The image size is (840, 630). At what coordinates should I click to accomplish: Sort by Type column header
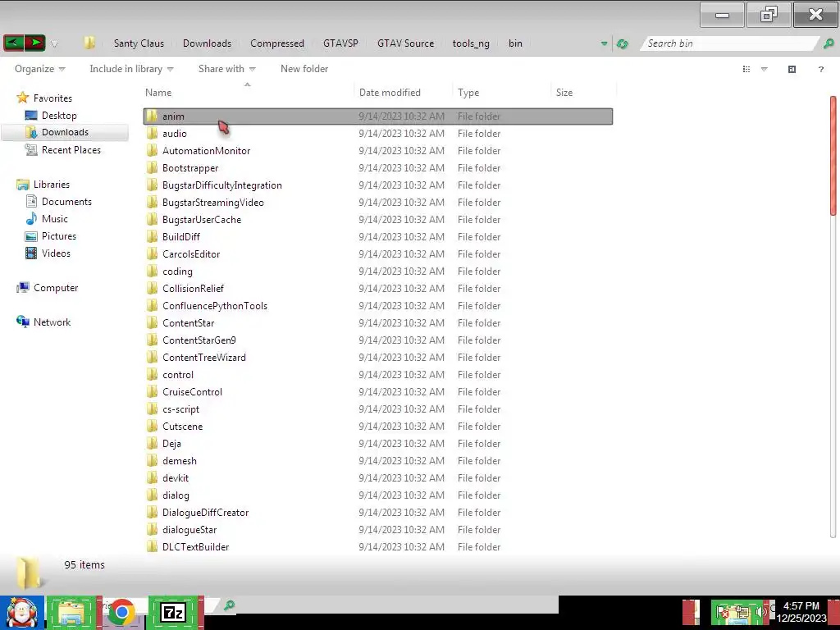[501, 92]
